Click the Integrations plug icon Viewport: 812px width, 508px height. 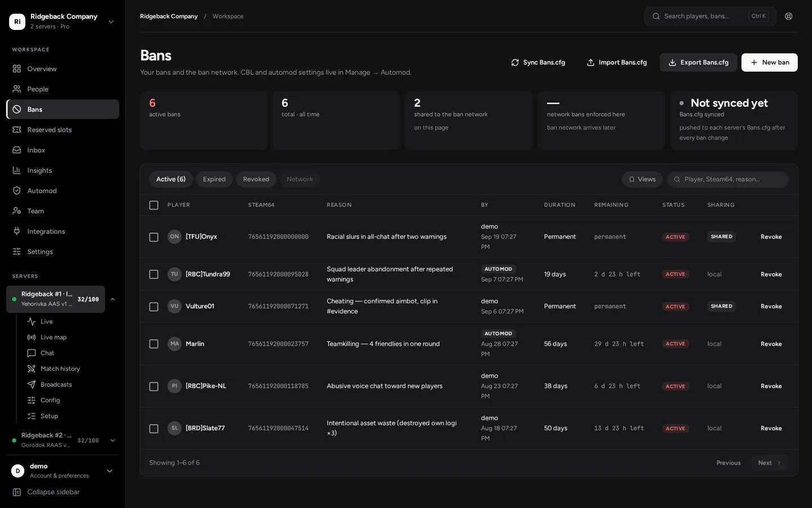click(17, 231)
